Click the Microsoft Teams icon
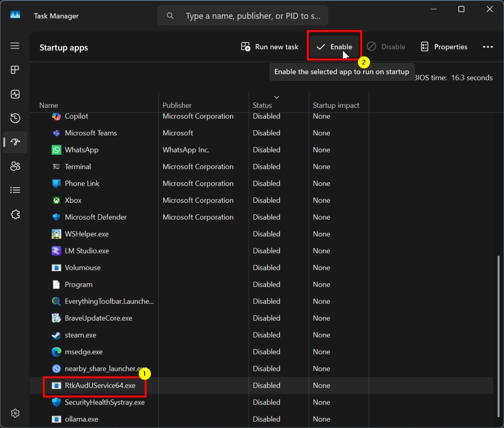 click(56, 133)
